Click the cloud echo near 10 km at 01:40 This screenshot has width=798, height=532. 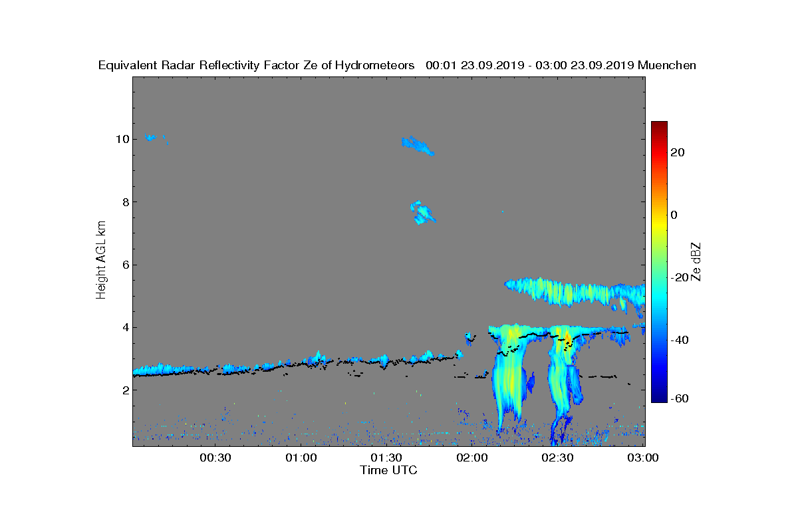point(418,144)
